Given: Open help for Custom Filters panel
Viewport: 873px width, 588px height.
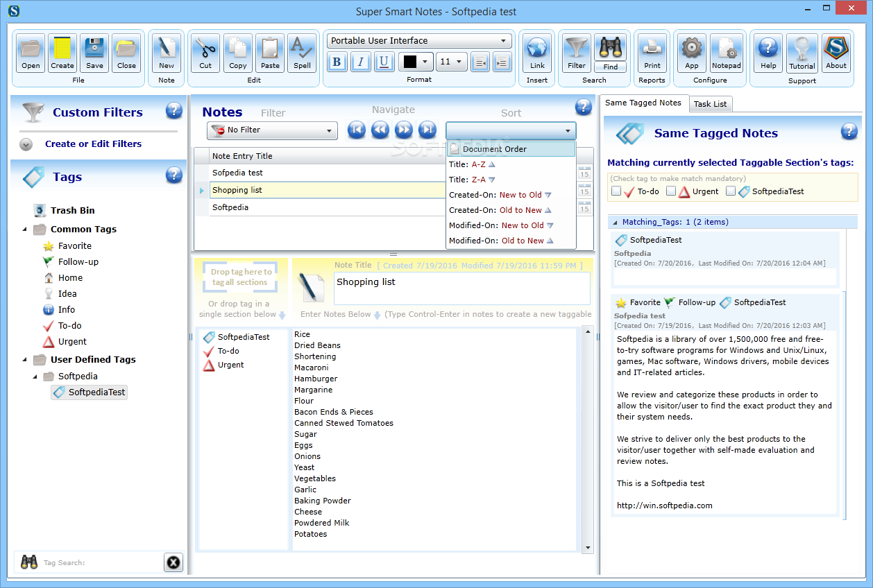Looking at the screenshot, I should click(x=174, y=111).
